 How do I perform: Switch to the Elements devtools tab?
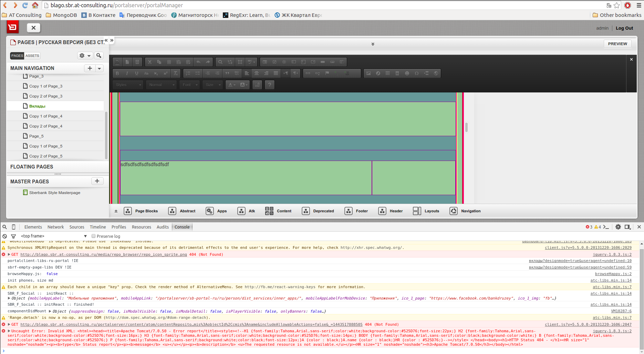[x=33, y=227]
